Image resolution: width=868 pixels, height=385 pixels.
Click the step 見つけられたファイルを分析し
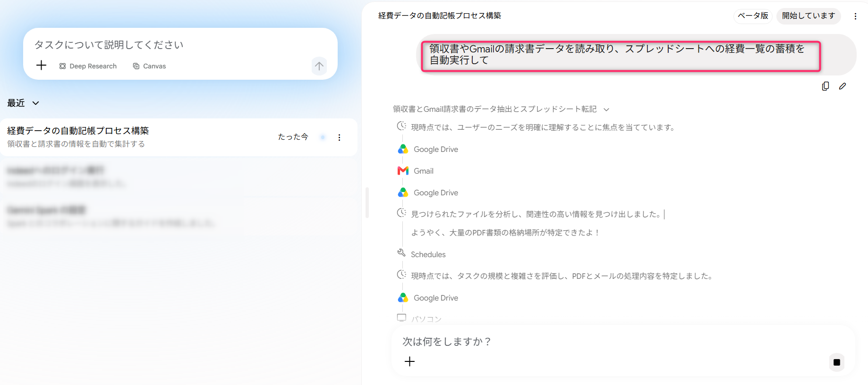(536, 214)
